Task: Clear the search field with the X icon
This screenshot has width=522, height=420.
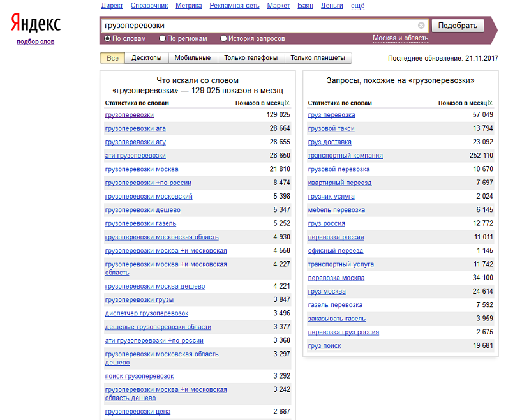Action: [421, 26]
